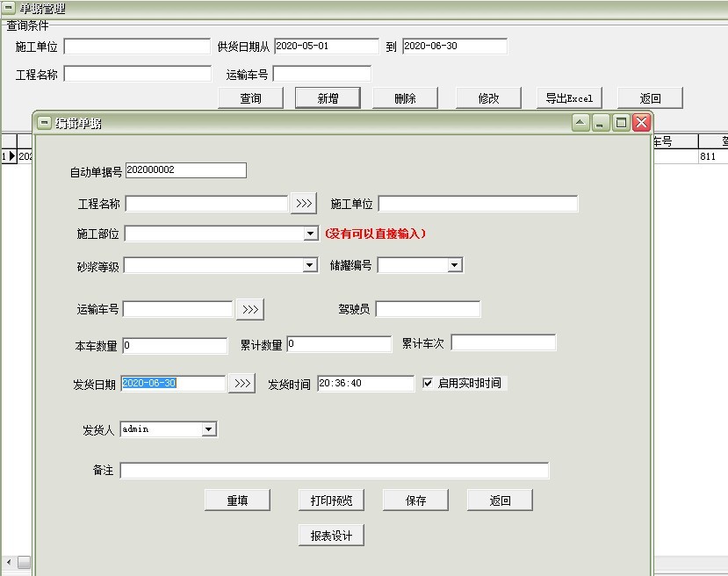
Task: Click 返回 in the 编辑单据 dialog
Action: tap(500, 500)
